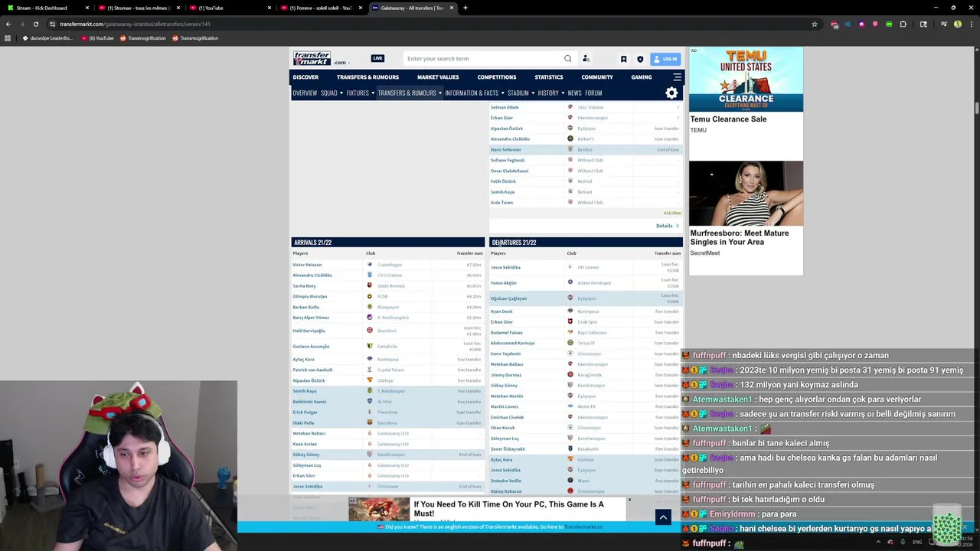
Task: Close the bottom ad banner
Action: (x=629, y=500)
